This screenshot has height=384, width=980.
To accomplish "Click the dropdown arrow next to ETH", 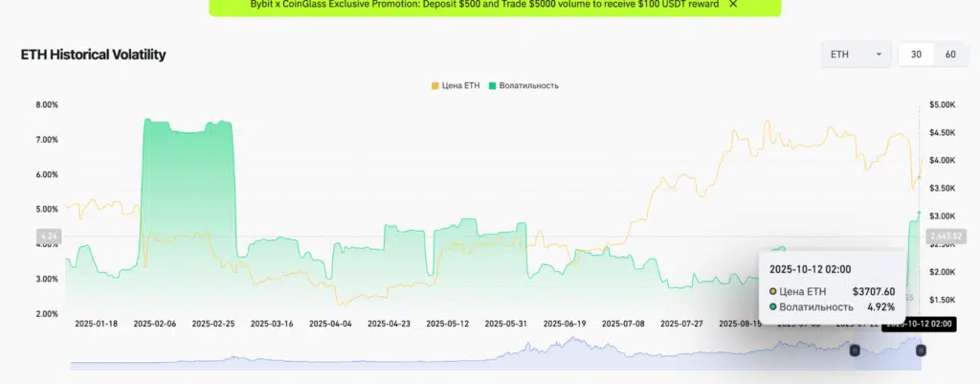I will (x=879, y=55).
